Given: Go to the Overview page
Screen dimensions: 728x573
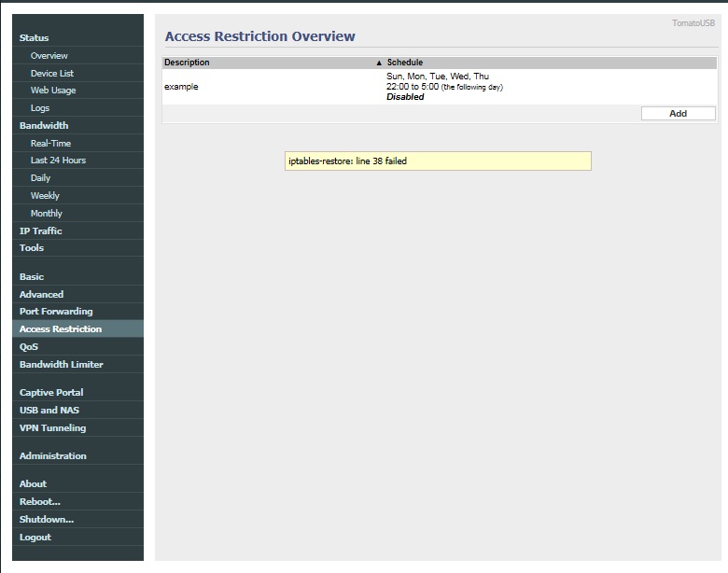Looking at the screenshot, I should (x=49, y=56).
